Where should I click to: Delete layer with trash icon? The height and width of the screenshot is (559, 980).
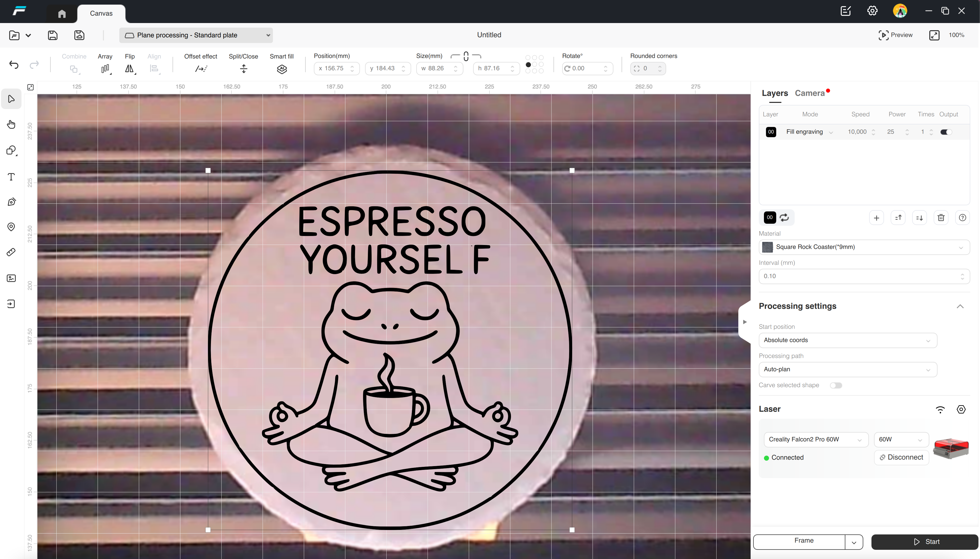pos(941,218)
